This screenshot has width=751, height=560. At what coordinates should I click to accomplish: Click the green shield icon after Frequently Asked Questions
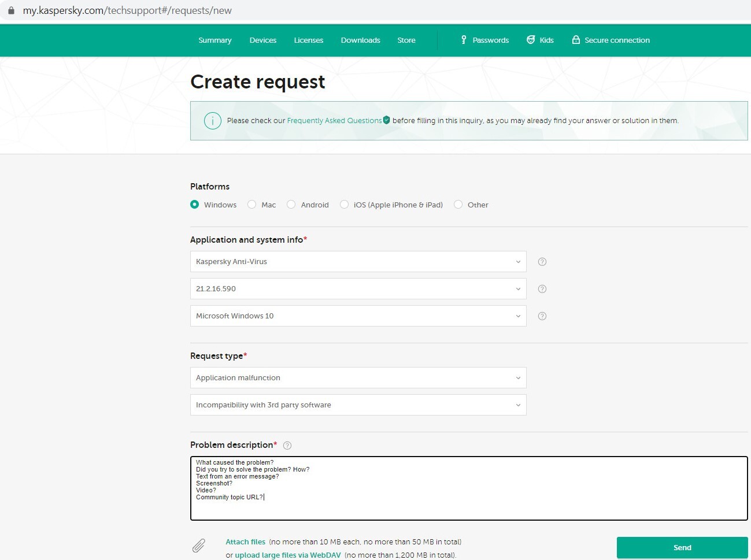[386, 120]
